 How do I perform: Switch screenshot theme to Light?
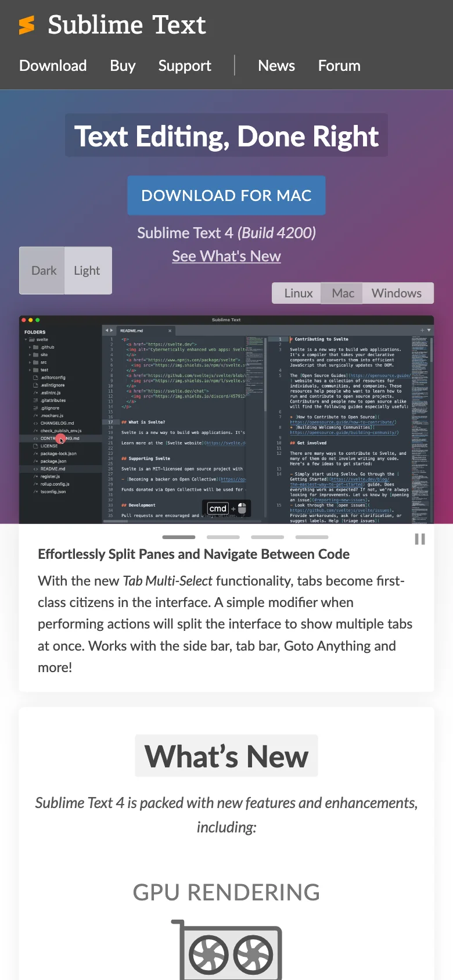88,271
